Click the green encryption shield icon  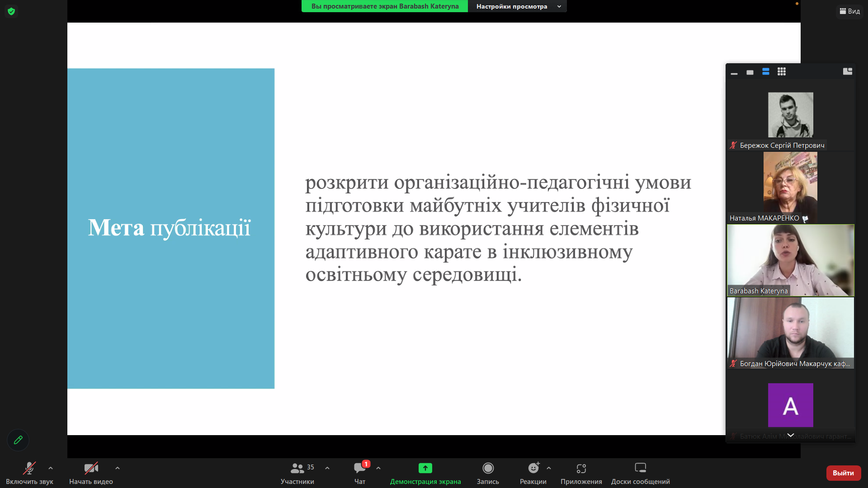point(11,11)
